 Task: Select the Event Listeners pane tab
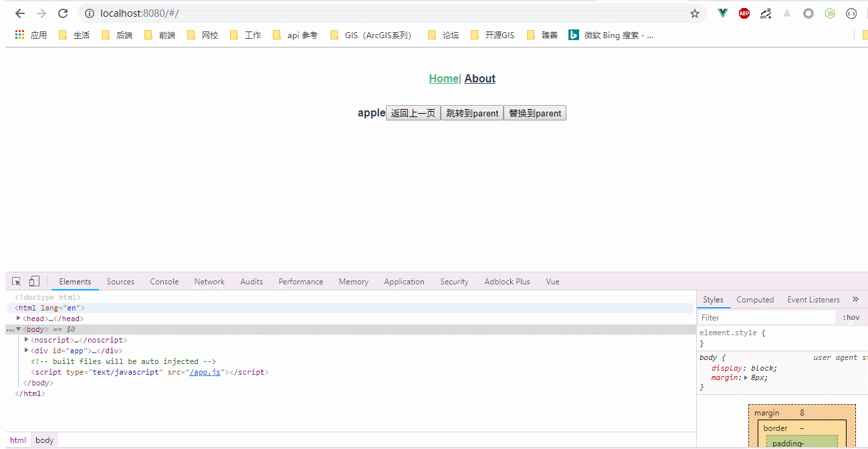click(x=813, y=300)
